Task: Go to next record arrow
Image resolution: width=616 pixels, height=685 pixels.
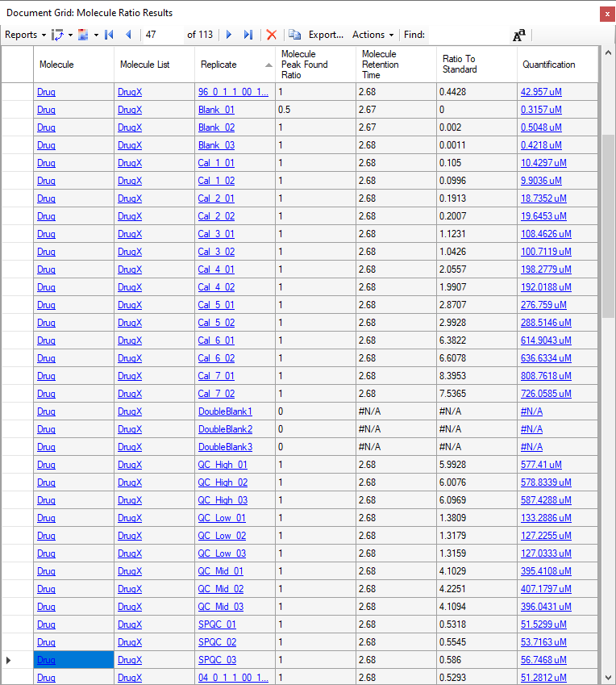Action: (229, 35)
